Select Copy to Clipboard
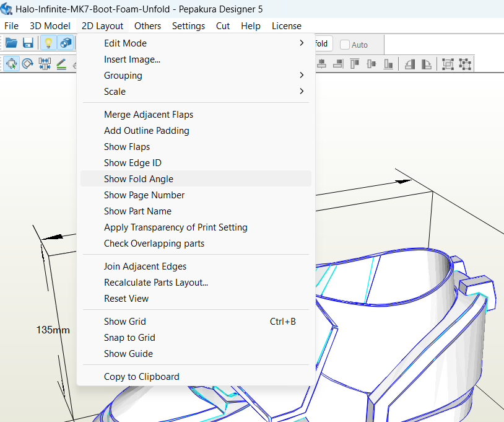 point(196,377)
